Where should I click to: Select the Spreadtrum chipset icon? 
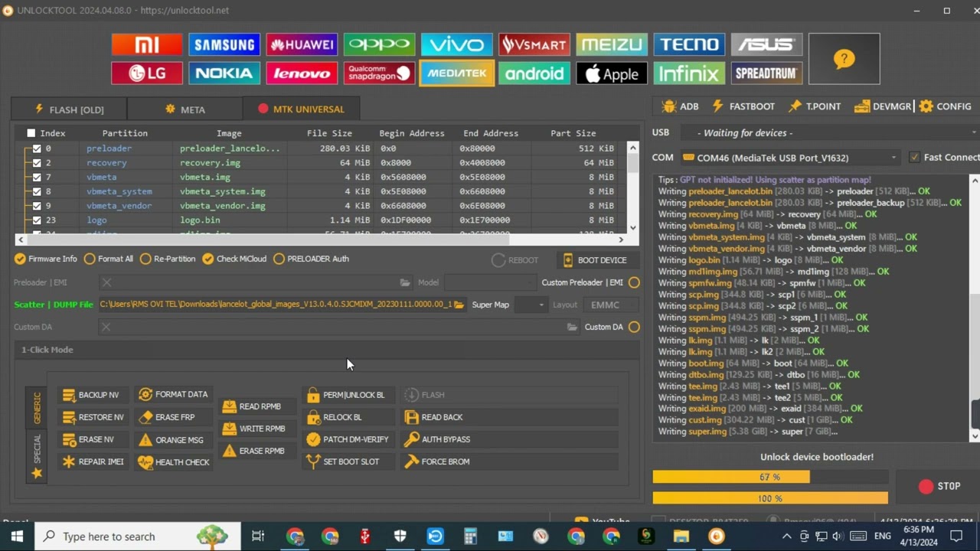coord(766,73)
